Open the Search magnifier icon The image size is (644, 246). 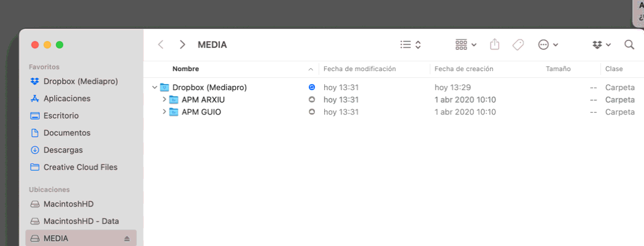pos(629,45)
